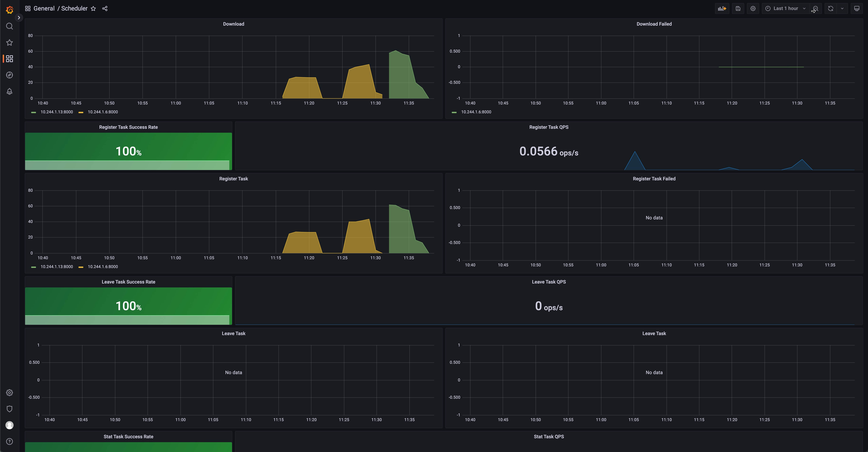Open the Explore compass icon
Screen dimensions: 868x452
click(x=9, y=75)
